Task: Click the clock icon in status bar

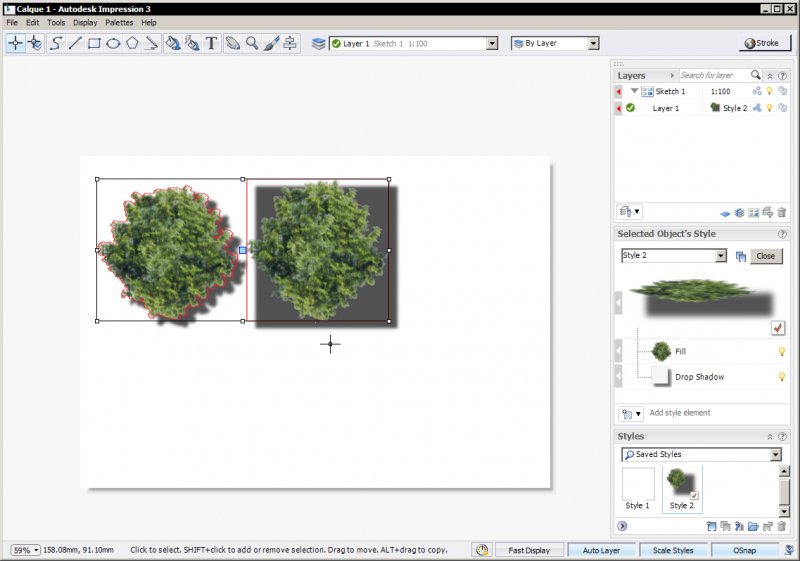Action: [x=482, y=550]
